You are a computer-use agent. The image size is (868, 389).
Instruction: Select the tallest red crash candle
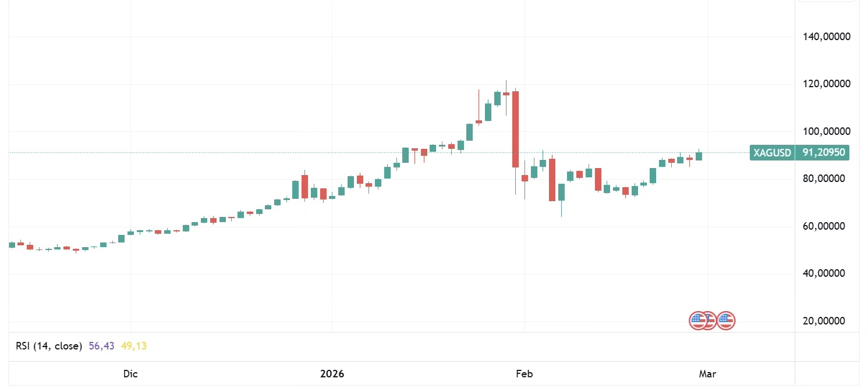coord(515,129)
